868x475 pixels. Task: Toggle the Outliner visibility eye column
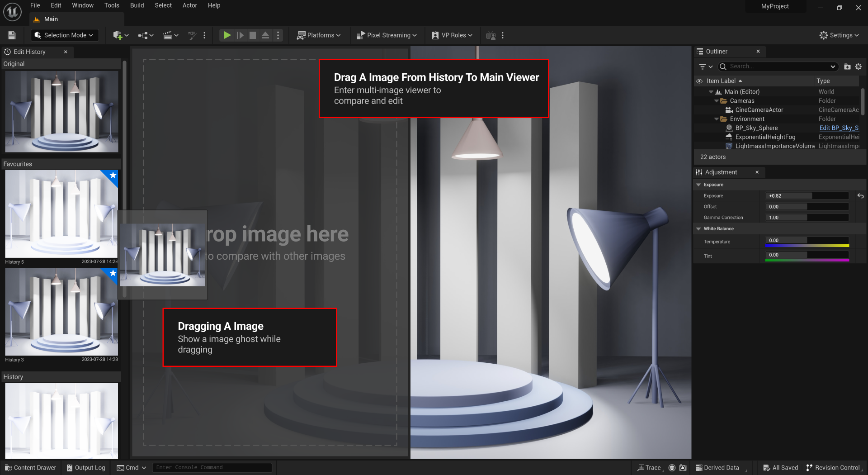coord(699,81)
